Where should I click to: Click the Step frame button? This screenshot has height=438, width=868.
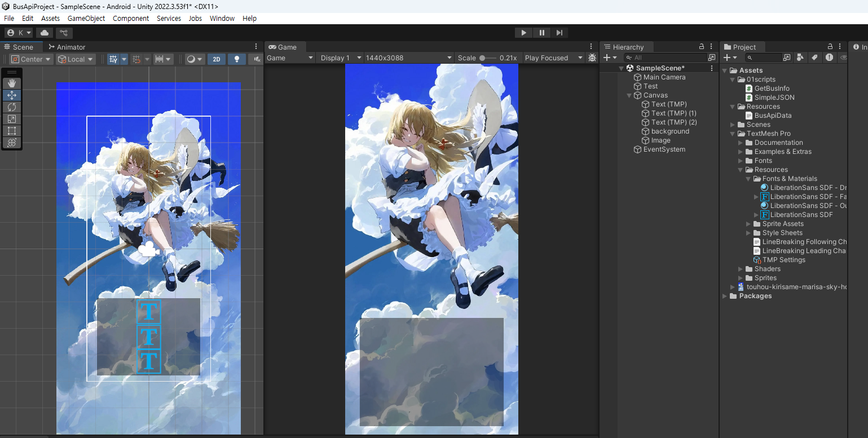pyautogui.click(x=559, y=33)
